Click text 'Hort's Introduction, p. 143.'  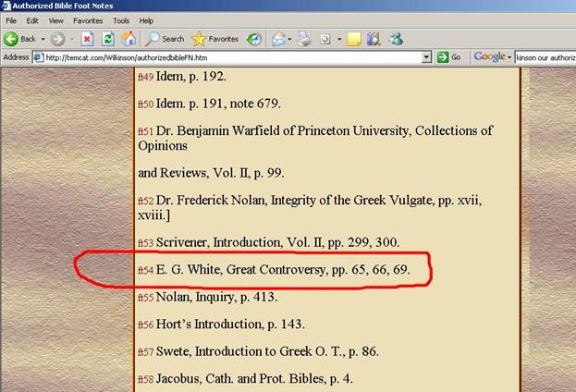tap(230, 324)
